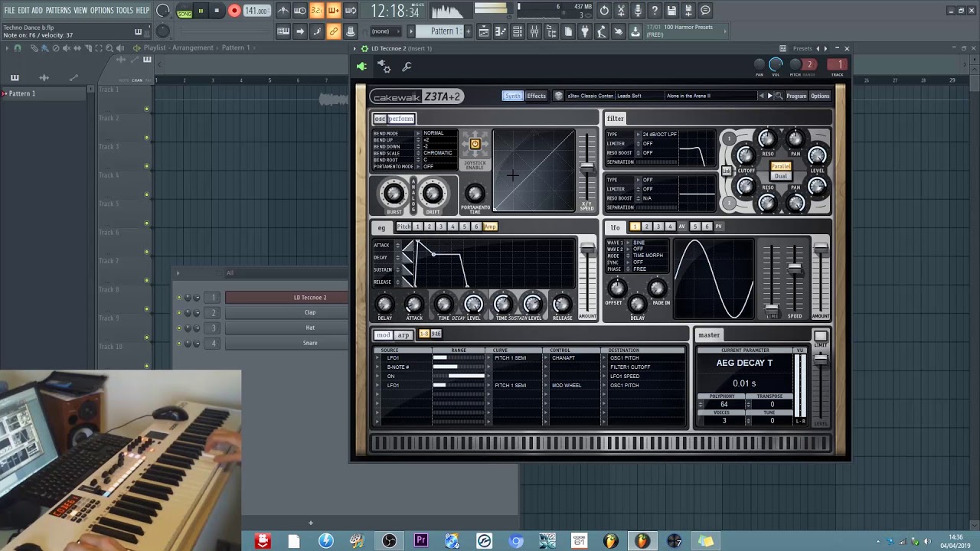The height and width of the screenshot is (551, 980).
Task: Select the Pitch envelope tab
Action: 403,227
